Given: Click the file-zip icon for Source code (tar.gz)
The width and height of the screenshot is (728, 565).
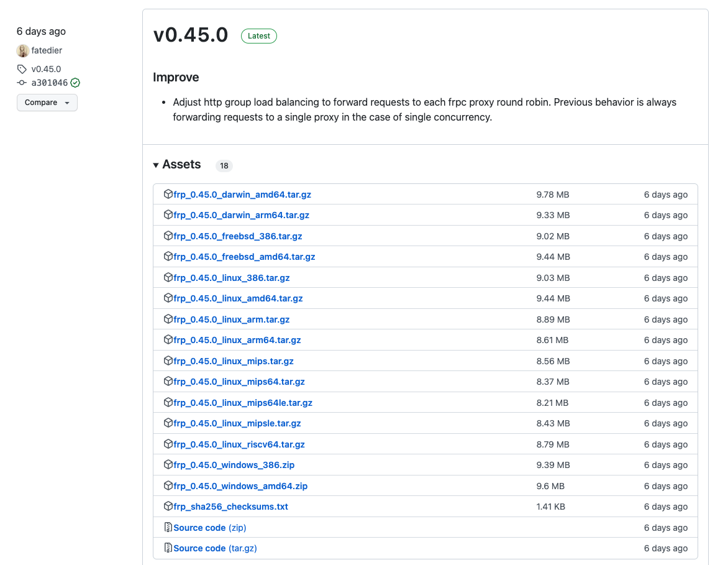Looking at the screenshot, I should coord(168,548).
